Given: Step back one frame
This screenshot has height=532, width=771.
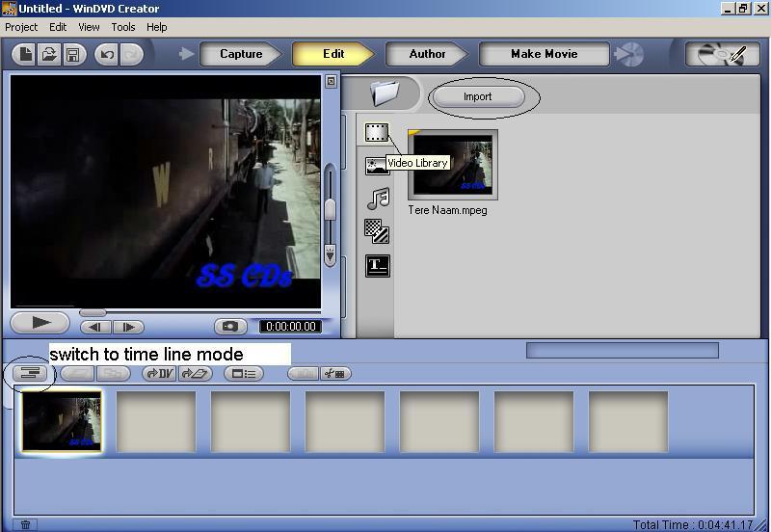Looking at the screenshot, I should click(x=95, y=327).
